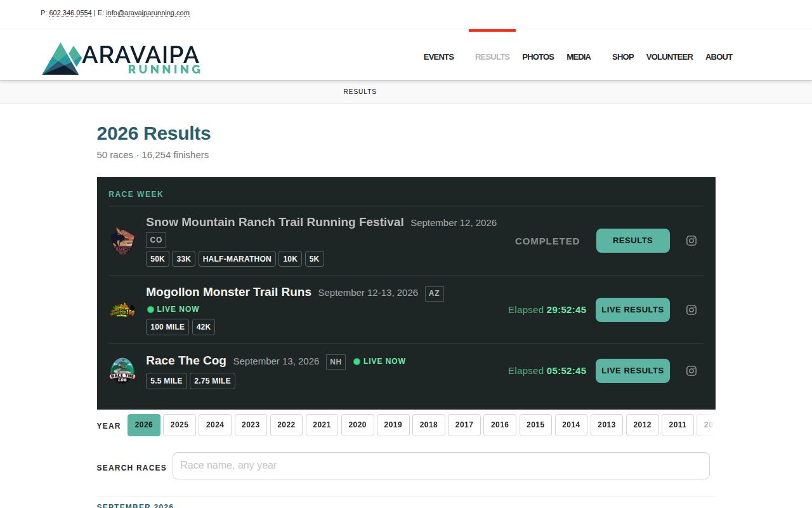
Task: Open Race The Cog race title
Action: click(186, 361)
